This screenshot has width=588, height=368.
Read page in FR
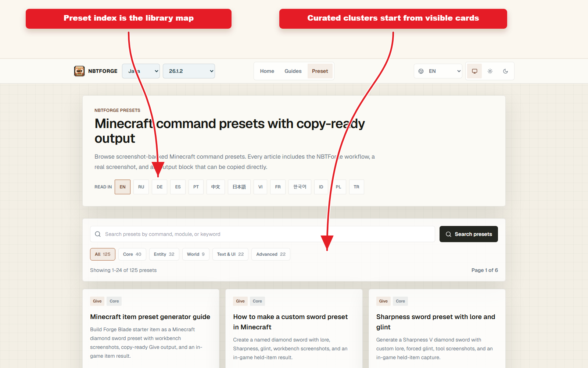click(278, 187)
